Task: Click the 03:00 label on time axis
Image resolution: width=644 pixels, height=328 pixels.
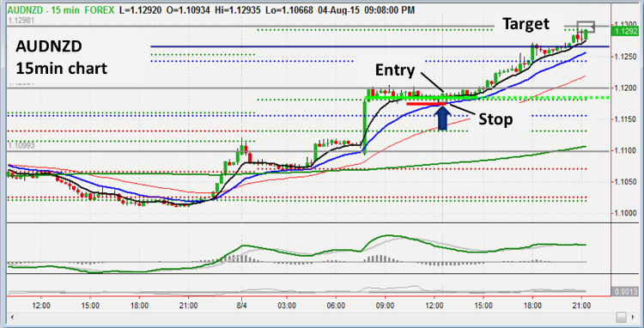Action: 287,306
